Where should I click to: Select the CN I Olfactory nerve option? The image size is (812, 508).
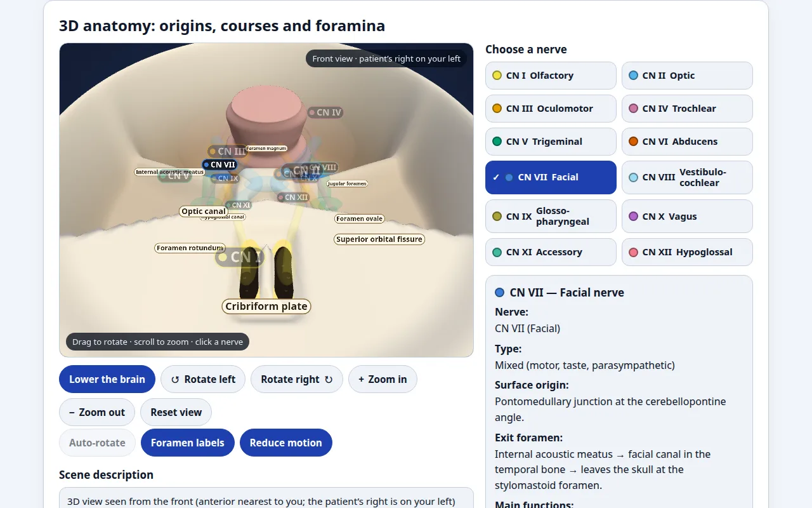click(551, 76)
